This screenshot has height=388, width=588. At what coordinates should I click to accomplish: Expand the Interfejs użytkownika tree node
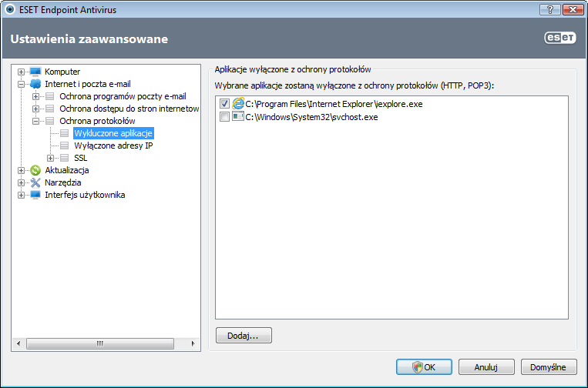click(21, 195)
